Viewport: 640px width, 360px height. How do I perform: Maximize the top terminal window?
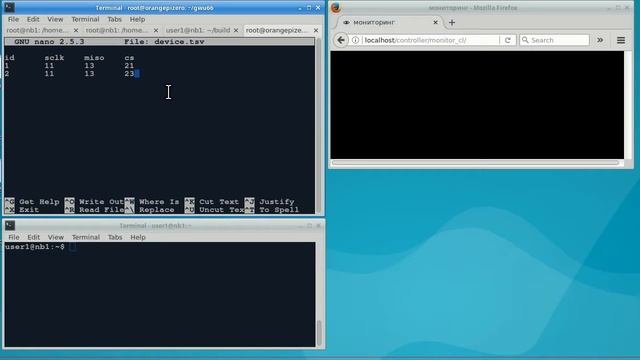pos(309,8)
